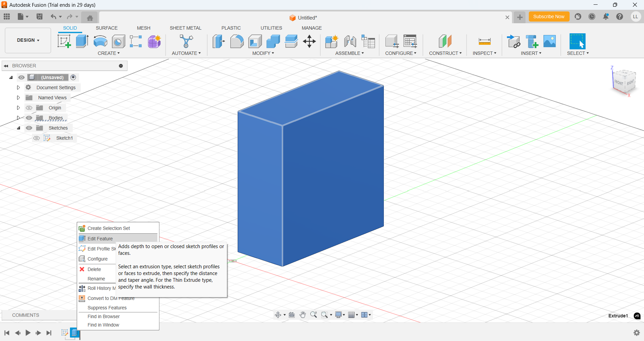Open the MODIFY dropdown menu

263,53
